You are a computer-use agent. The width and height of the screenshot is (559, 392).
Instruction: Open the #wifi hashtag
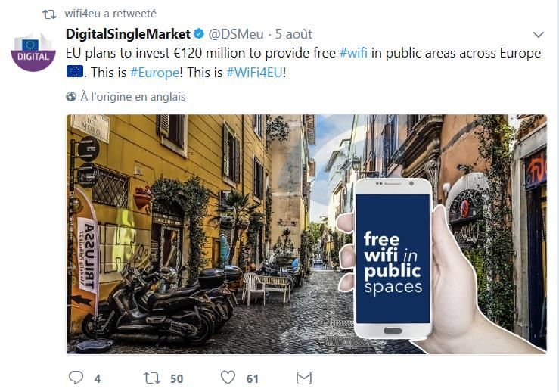click(353, 53)
